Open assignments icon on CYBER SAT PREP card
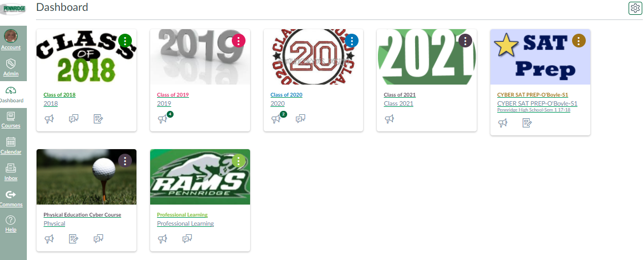This screenshot has width=644, height=260. click(x=528, y=123)
